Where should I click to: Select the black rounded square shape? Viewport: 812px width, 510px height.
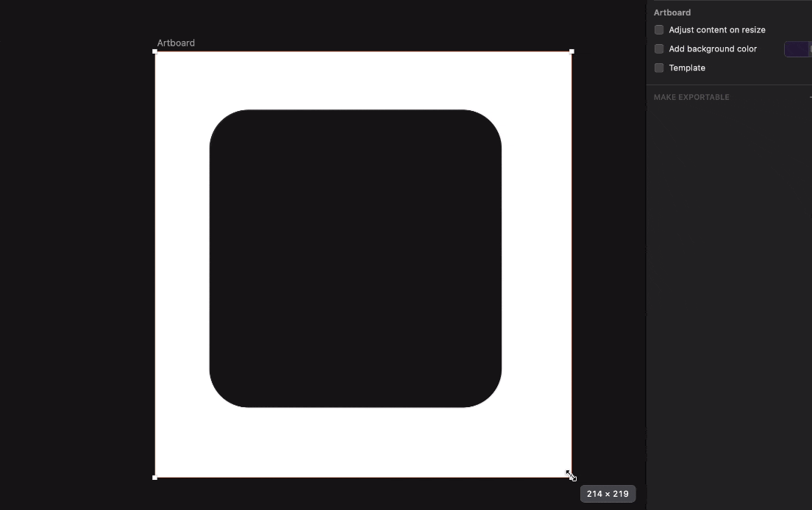coord(355,257)
